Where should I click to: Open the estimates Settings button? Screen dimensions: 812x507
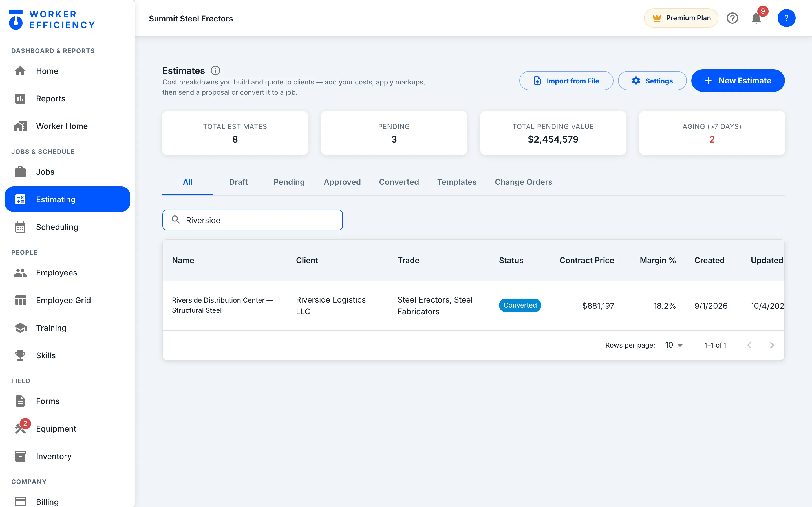click(x=652, y=81)
